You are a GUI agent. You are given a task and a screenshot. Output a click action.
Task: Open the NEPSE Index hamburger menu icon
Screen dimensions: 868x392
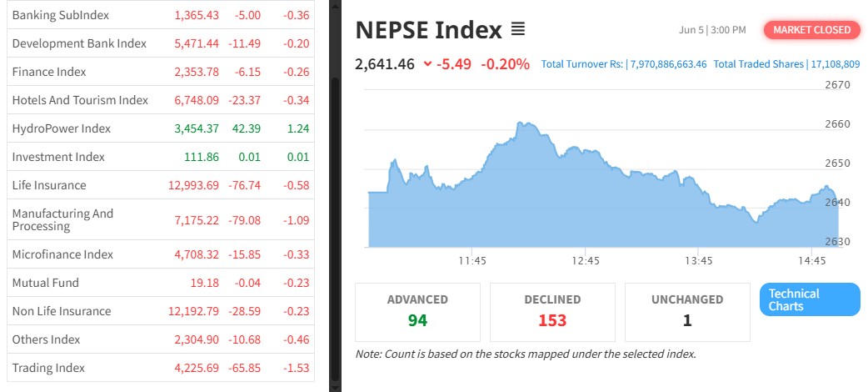tap(517, 30)
